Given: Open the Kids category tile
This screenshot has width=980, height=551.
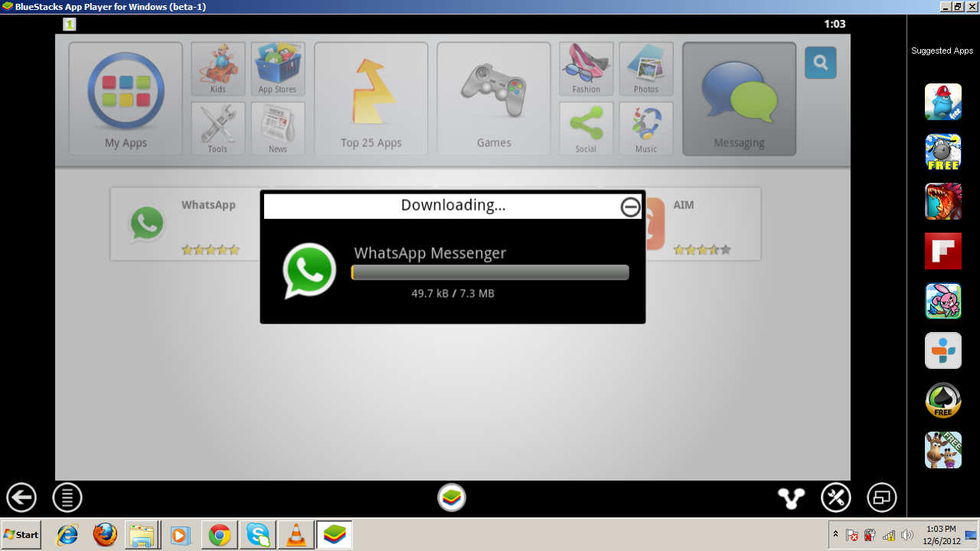Looking at the screenshot, I should click(x=218, y=69).
